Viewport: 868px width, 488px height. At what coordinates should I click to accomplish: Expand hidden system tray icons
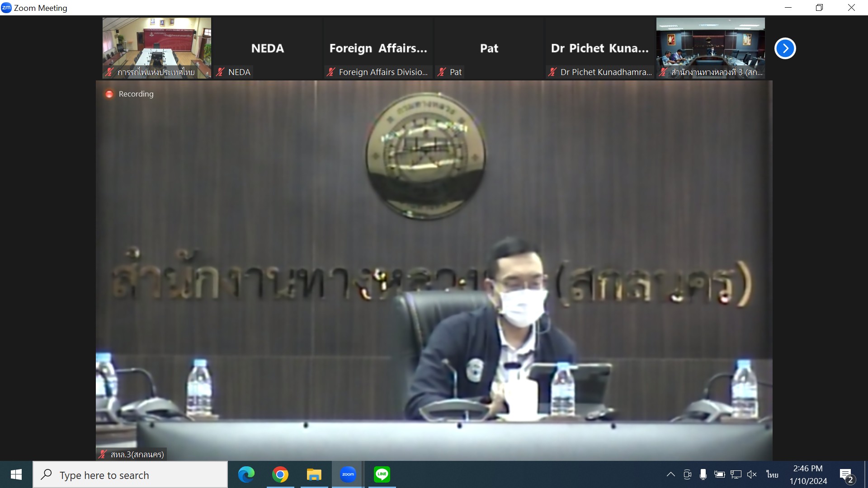click(x=671, y=474)
